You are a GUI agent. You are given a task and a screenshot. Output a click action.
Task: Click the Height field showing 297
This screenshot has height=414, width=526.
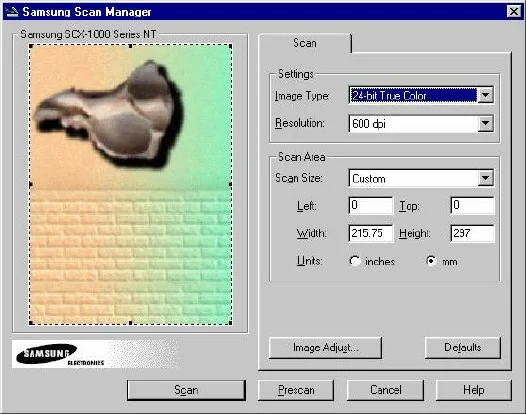click(x=472, y=233)
